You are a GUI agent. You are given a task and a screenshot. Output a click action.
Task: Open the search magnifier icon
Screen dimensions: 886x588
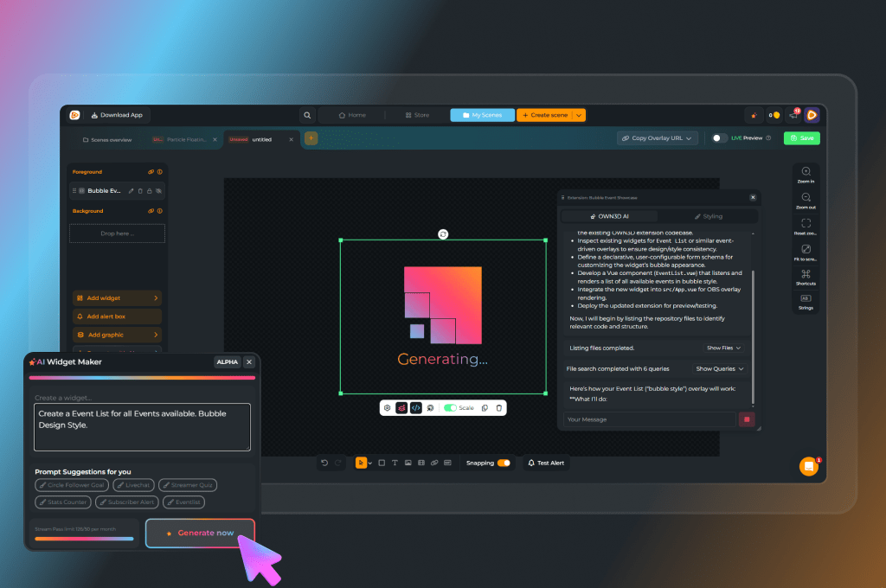coord(306,115)
